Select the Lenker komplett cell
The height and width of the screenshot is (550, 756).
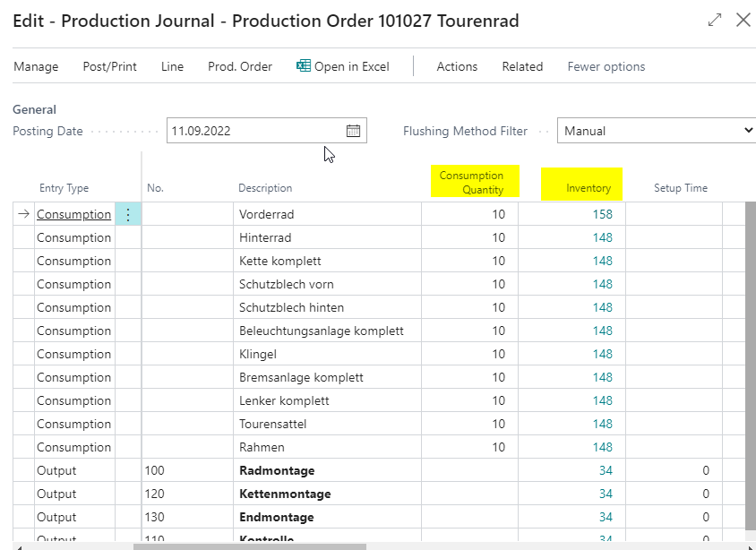(327, 400)
